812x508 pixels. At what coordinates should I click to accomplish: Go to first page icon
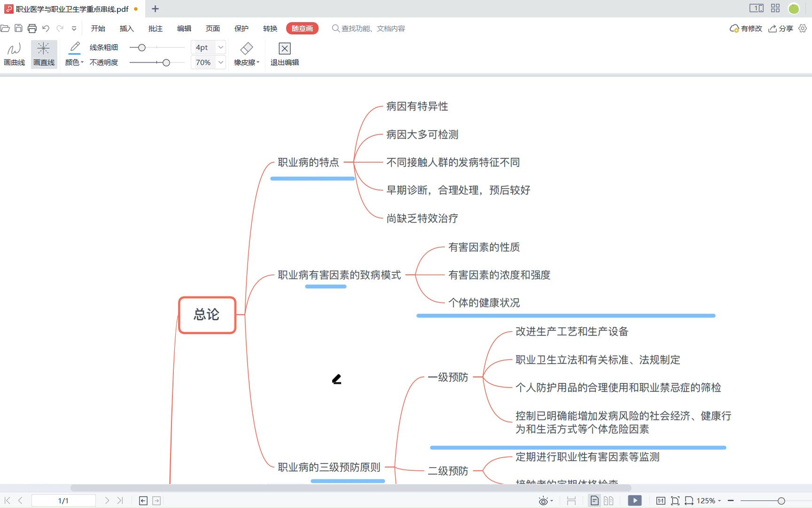pyautogui.click(x=7, y=501)
